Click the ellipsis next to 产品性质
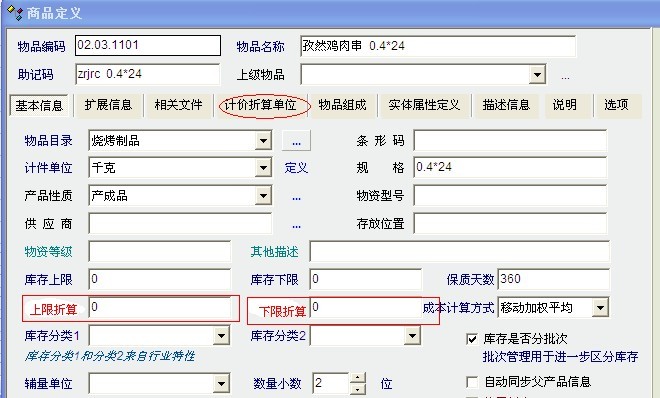660x398 pixels. (x=296, y=197)
